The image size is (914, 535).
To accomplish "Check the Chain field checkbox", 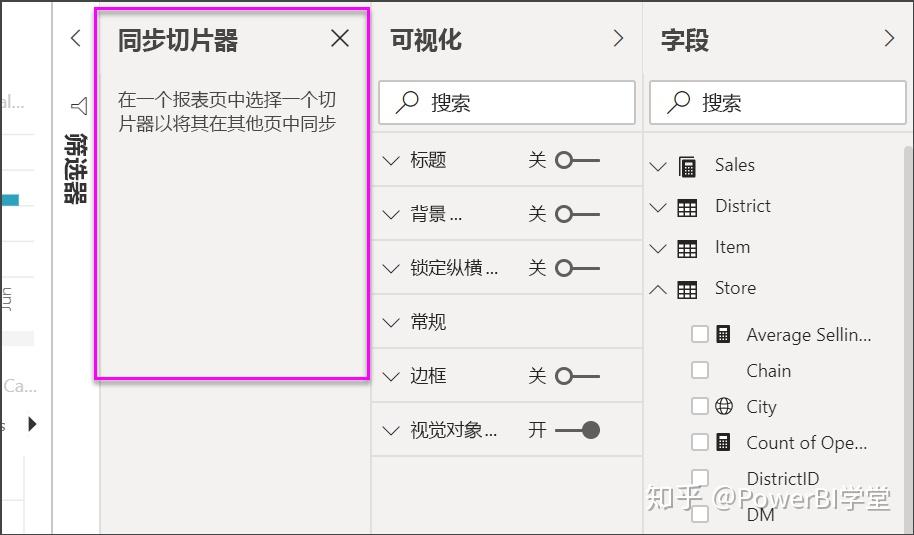I will (700, 370).
